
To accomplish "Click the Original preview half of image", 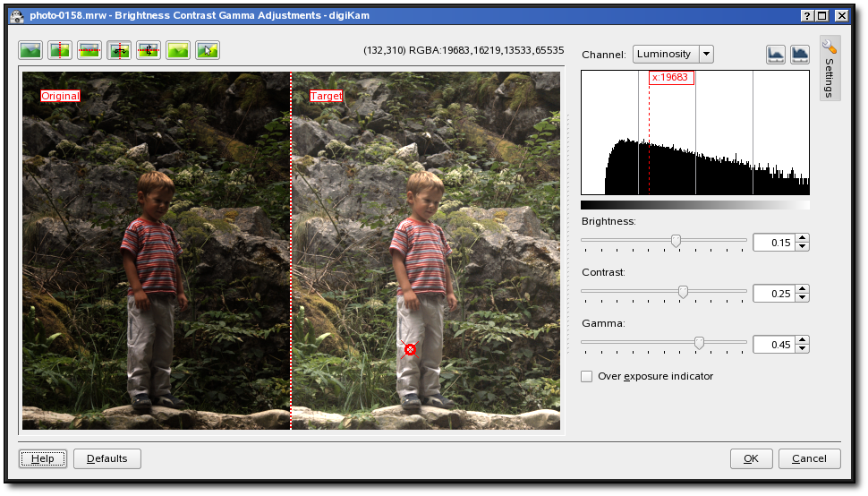I will click(x=156, y=250).
